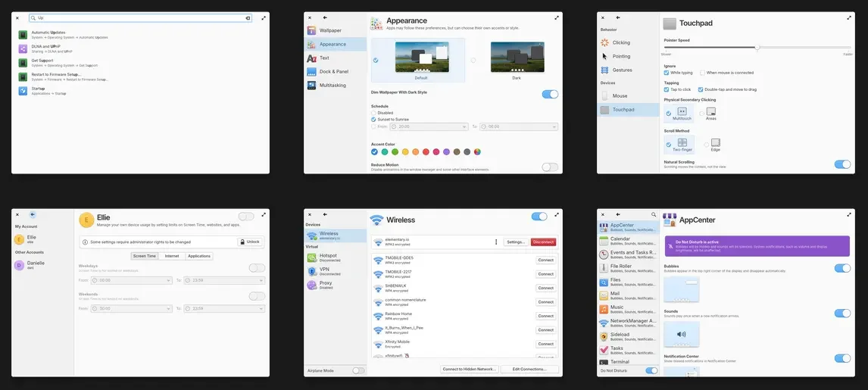Open Multitasking settings

336,85
